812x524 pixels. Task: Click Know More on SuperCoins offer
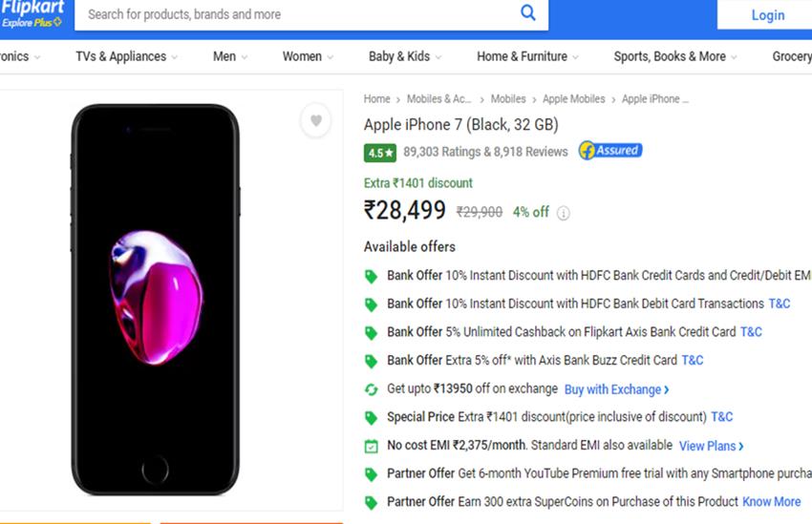[771, 502]
